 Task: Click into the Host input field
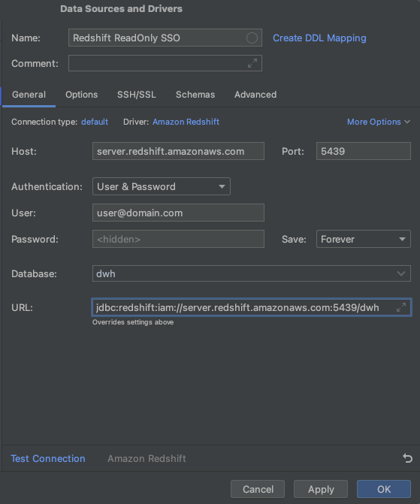click(x=178, y=151)
